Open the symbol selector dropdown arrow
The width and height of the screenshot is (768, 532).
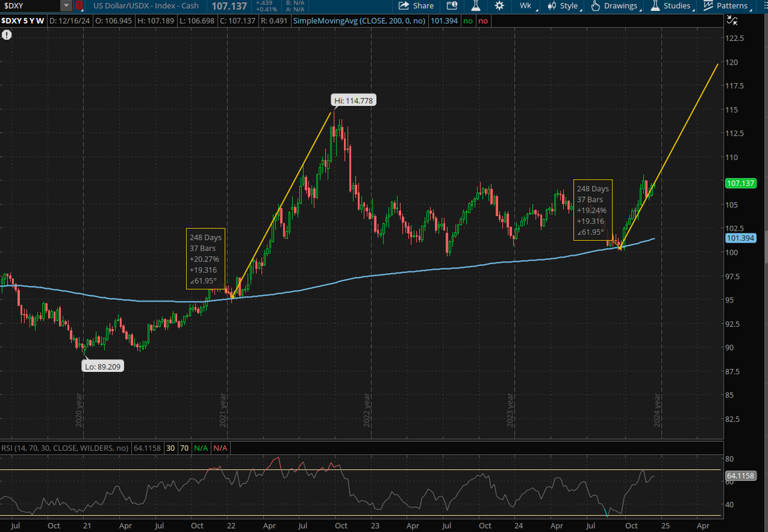[x=67, y=6]
